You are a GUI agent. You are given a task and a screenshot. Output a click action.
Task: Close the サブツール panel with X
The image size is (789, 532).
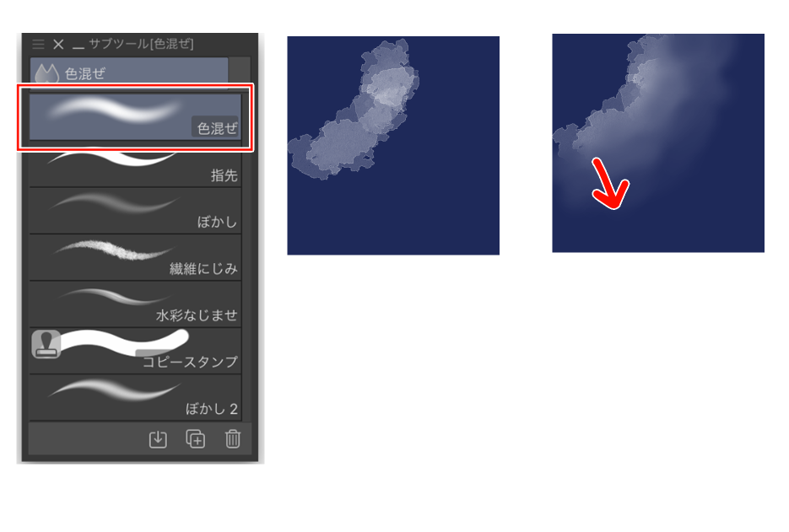58,44
